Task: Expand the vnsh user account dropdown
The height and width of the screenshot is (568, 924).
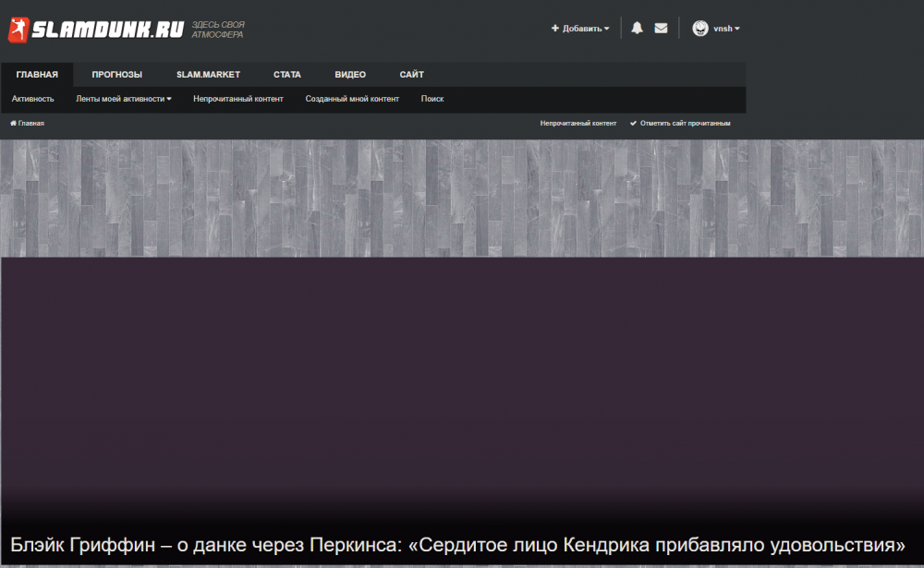Action: tap(723, 28)
